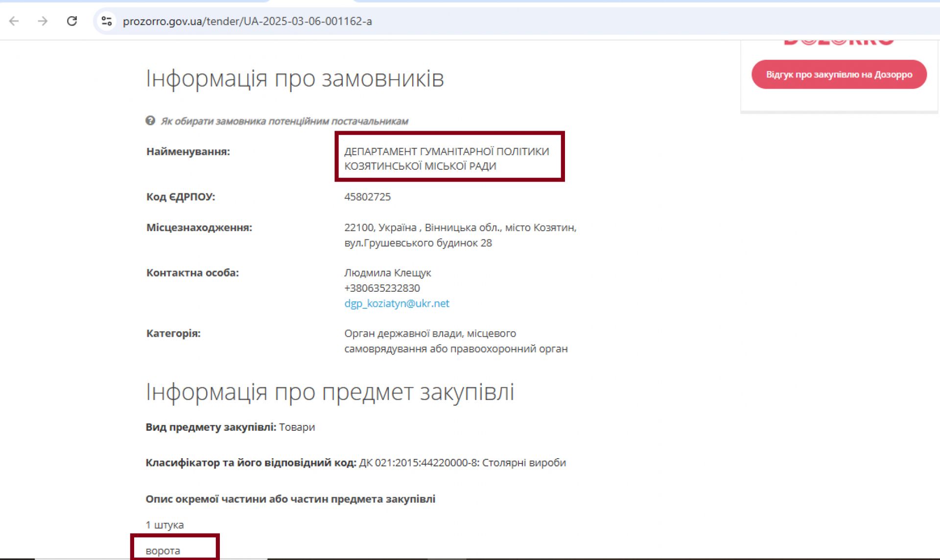The image size is (940, 560).
Task: Click contact name Людмила Клещук
Action: (x=387, y=273)
